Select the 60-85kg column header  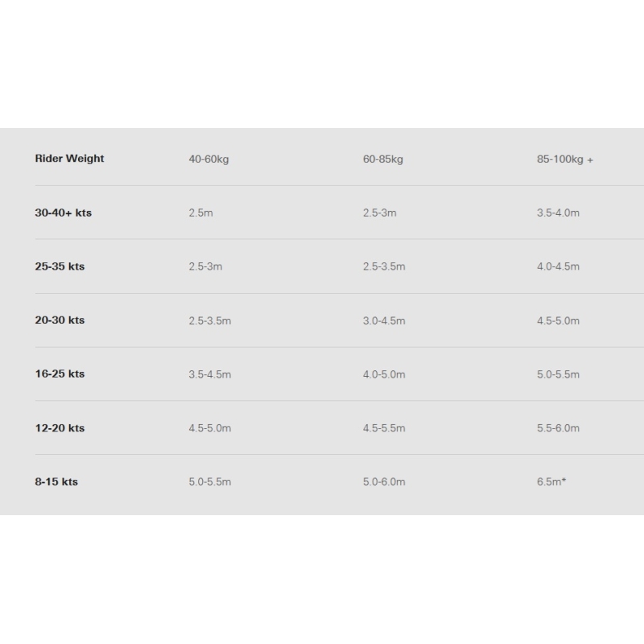tap(382, 159)
